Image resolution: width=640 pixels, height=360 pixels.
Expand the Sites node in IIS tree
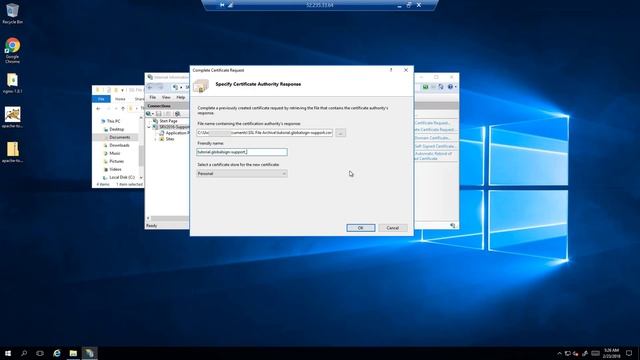[156, 139]
